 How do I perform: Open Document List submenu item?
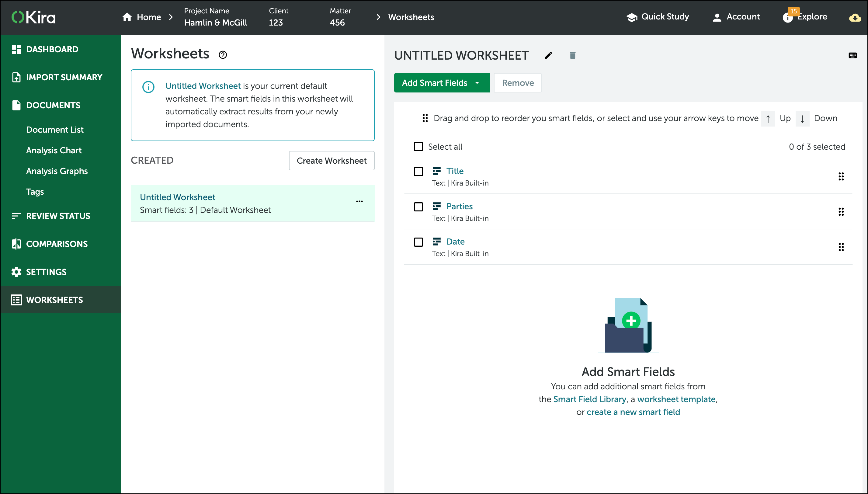click(55, 130)
